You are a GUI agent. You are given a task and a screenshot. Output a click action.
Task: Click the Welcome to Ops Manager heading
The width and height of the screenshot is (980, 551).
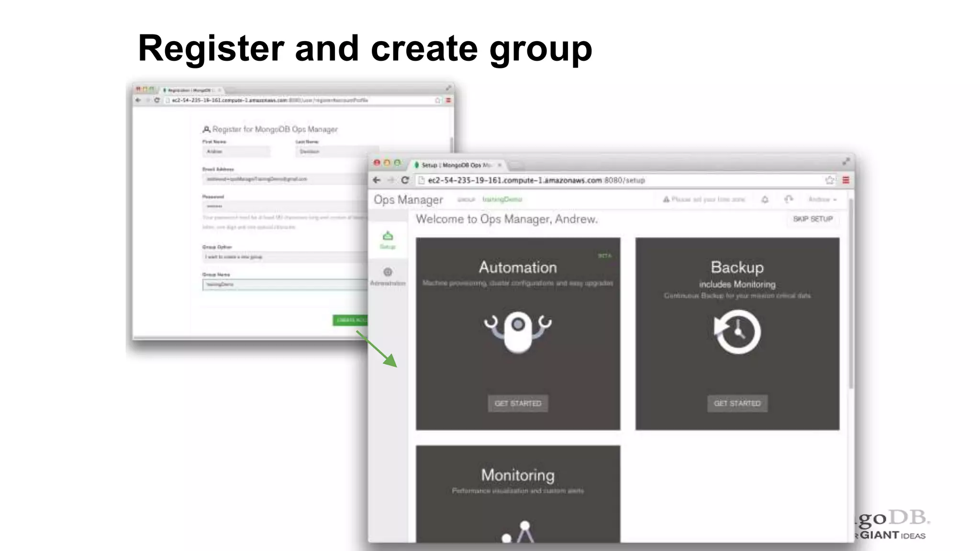507,219
